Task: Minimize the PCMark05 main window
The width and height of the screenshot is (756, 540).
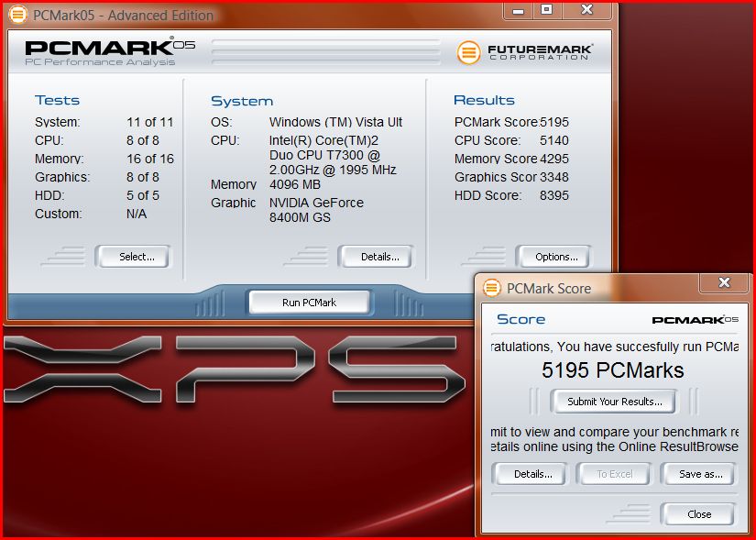Action: [519, 10]
